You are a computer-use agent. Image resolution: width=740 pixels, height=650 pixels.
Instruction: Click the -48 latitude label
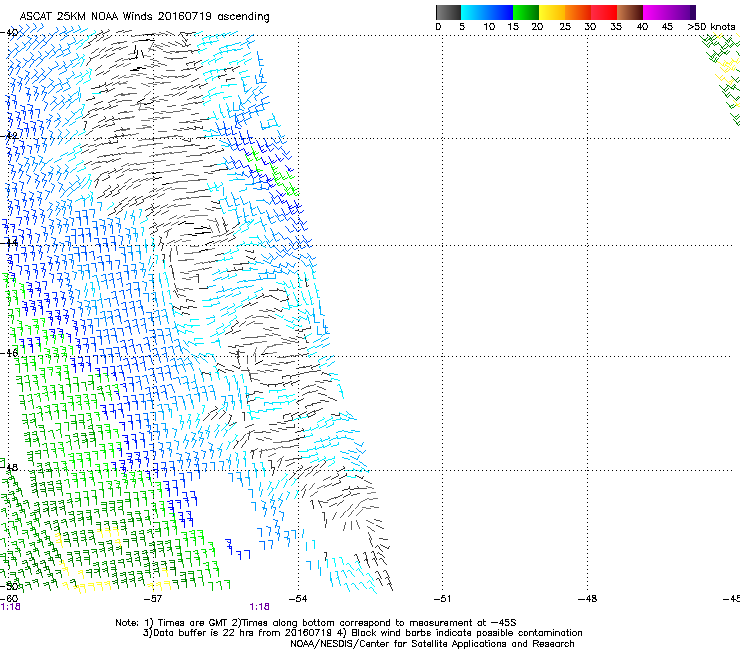click(x=9, y=467)
